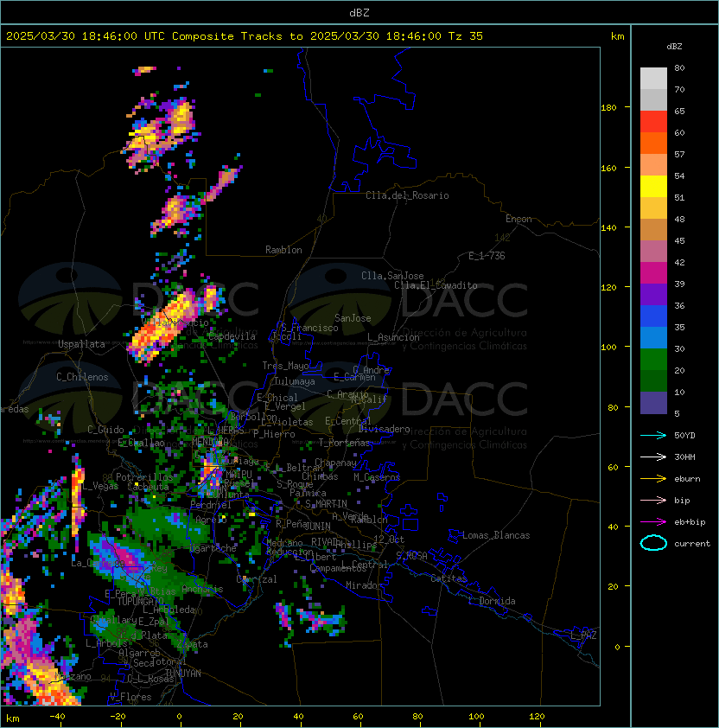This screenshot has height=728, width=719.
Task: Click the 'Ugarteche' map label
Action: pos(213,548)
